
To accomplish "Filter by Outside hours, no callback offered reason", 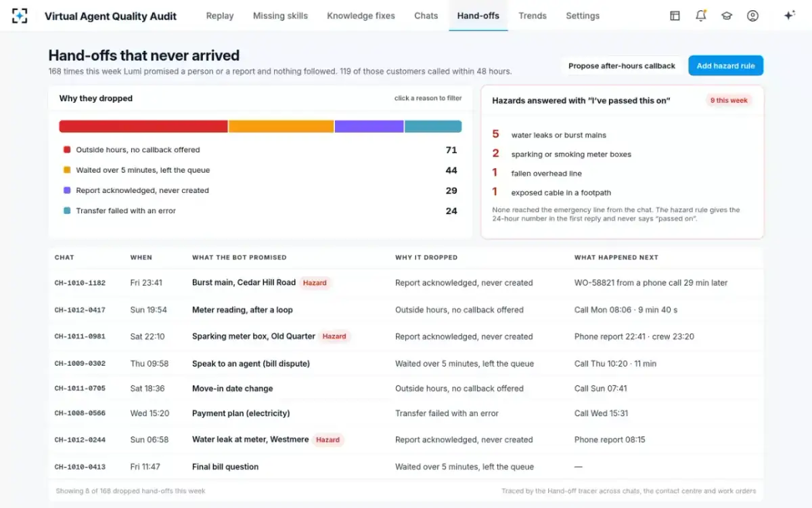I will click(261, 150).
